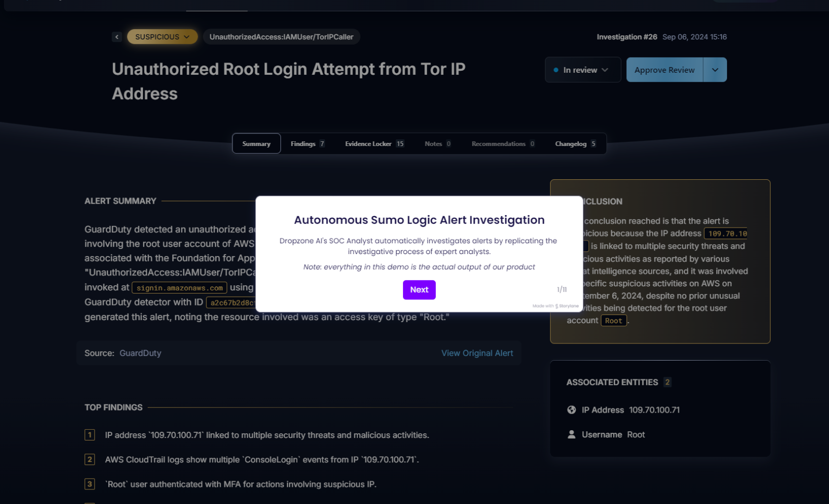Switch to the Findings tab

pyautogui.click(x=307, y=143)
